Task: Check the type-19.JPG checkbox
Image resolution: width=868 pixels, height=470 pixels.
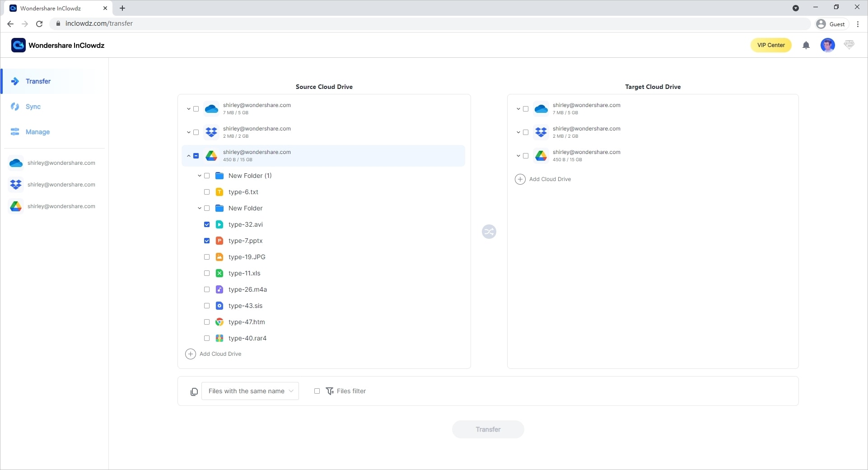Action: pyautogui.click(x=207, y=257)
